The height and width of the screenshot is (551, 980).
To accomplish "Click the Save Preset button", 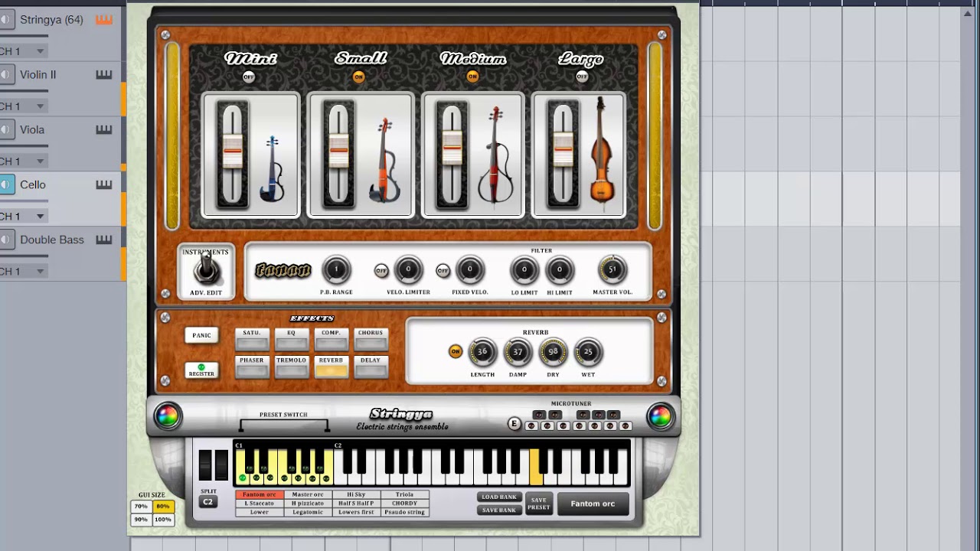I will (x=539, y=504).
